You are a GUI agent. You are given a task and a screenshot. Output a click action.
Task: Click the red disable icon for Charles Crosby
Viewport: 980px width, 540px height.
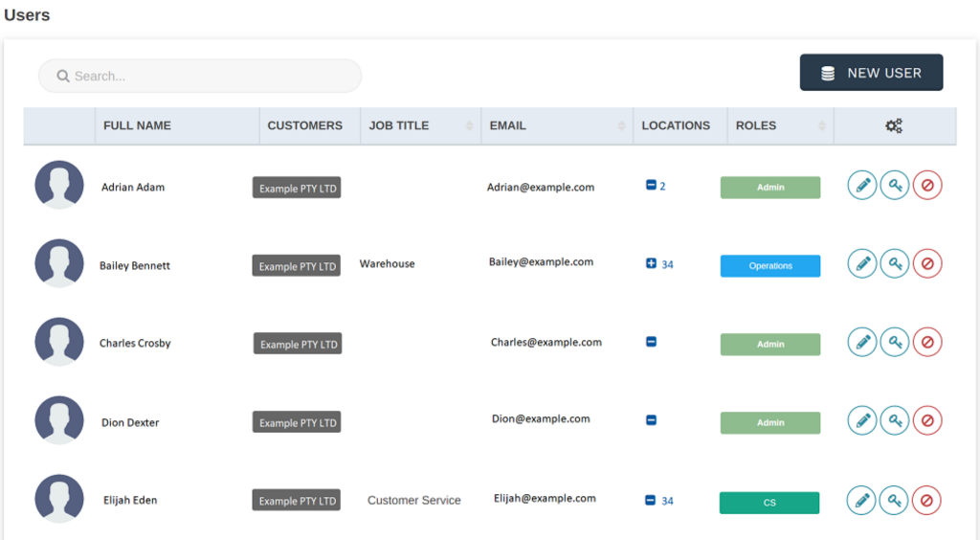(x=927, y=342)
